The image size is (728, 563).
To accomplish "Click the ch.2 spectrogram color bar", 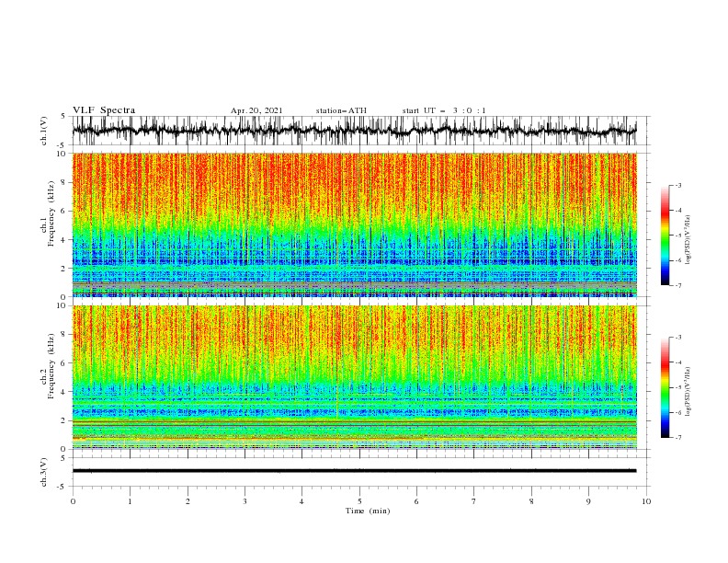I will (665, 387).
